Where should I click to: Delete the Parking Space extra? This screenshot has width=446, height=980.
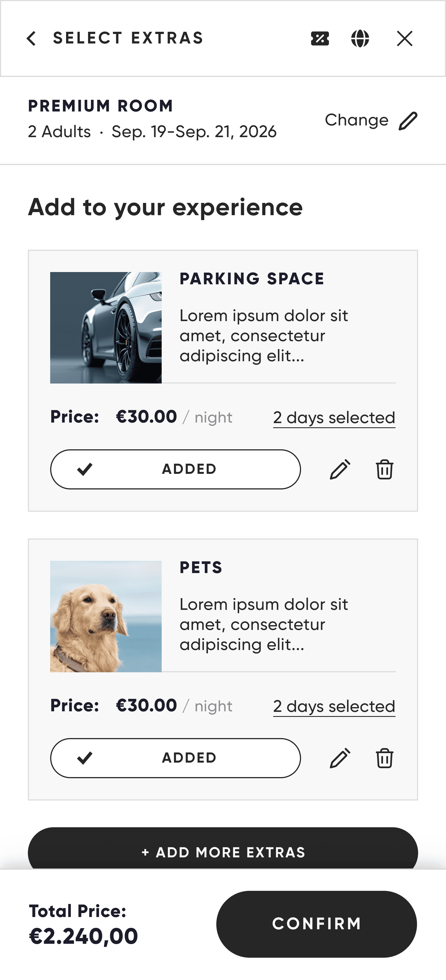coord(384,469)
